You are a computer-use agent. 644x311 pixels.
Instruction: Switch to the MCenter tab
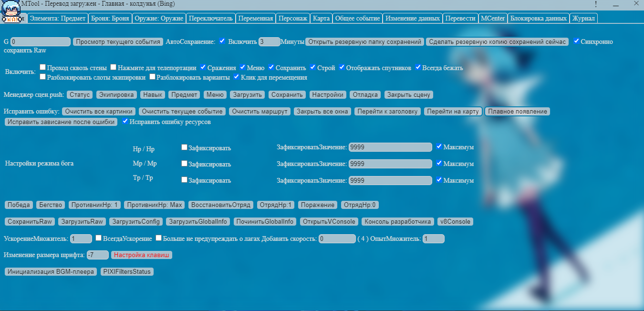click(x=493, y=18)
